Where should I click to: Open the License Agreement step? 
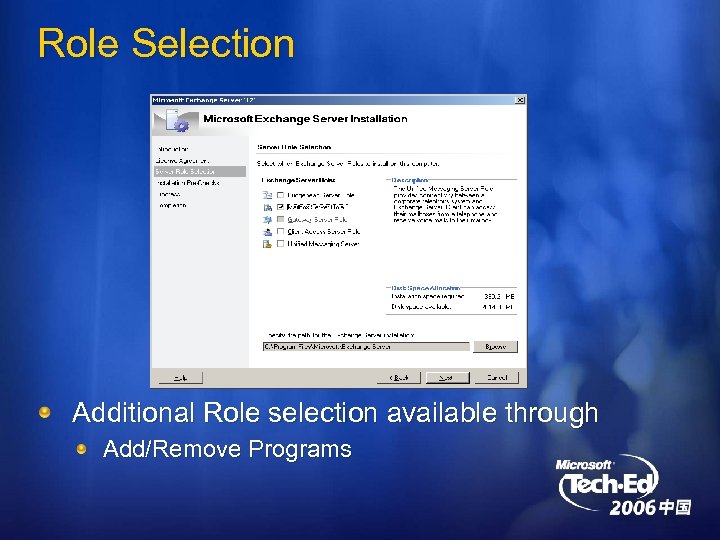click(182, 161)
